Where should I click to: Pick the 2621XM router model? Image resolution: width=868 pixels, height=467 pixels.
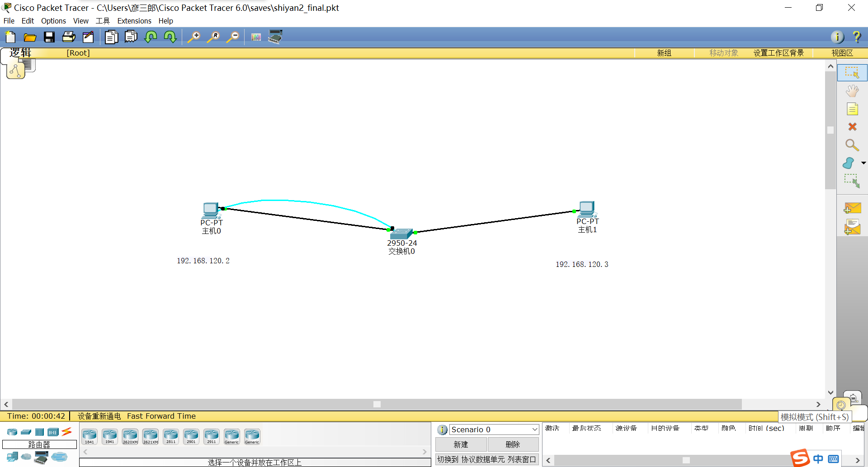[151, 436]
